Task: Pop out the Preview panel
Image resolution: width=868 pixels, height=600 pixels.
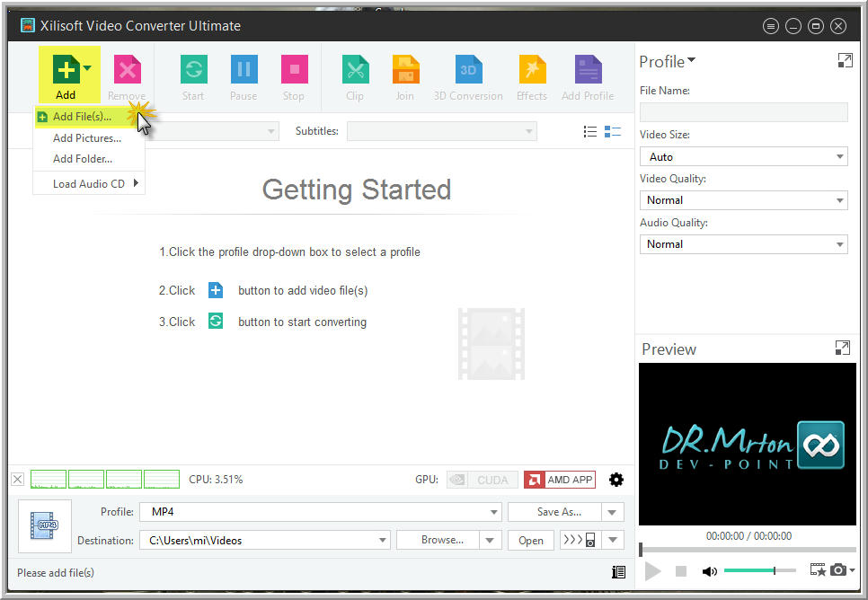Action: pos(842,348)
